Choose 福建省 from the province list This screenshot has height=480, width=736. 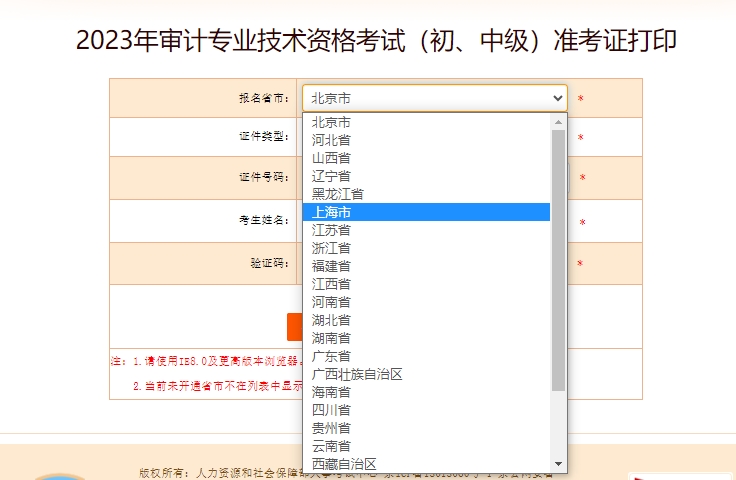click(426, 266)
